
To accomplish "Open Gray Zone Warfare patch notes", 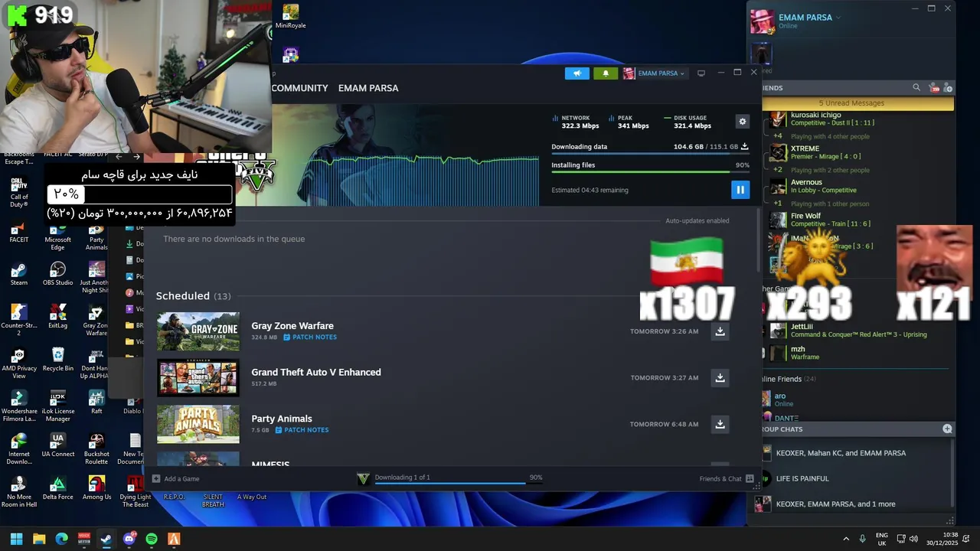I will tap(310, 337).
